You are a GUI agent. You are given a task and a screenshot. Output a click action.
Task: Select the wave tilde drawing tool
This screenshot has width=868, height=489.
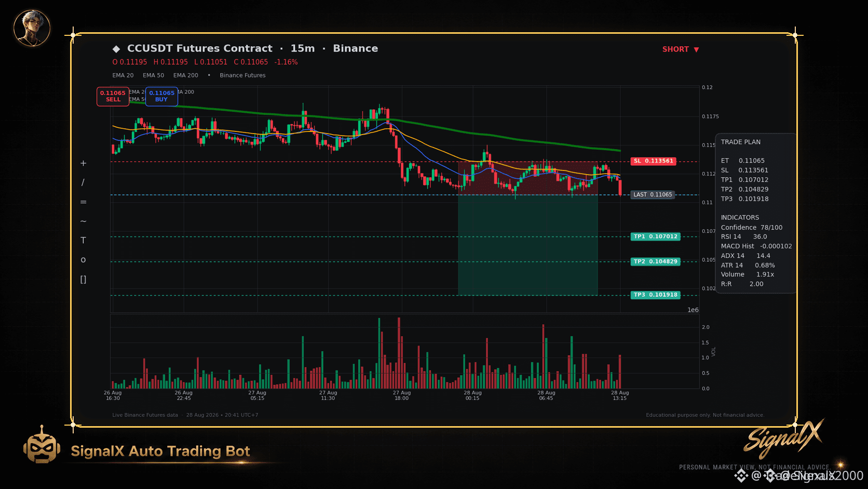83,221
